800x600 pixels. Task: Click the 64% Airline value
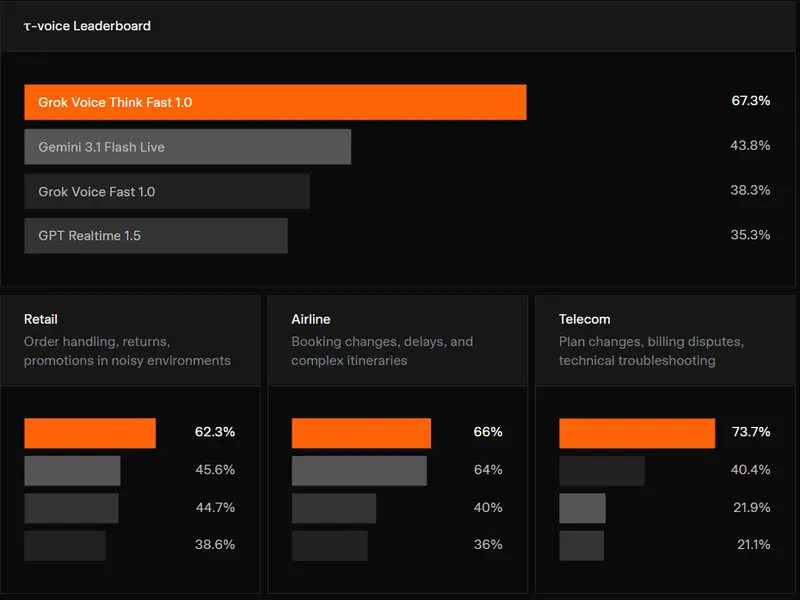488,469
